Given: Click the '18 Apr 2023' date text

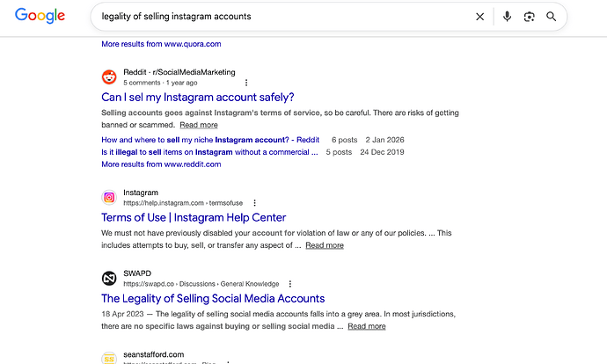Looking at the screenshot, I should click(122, 314).
